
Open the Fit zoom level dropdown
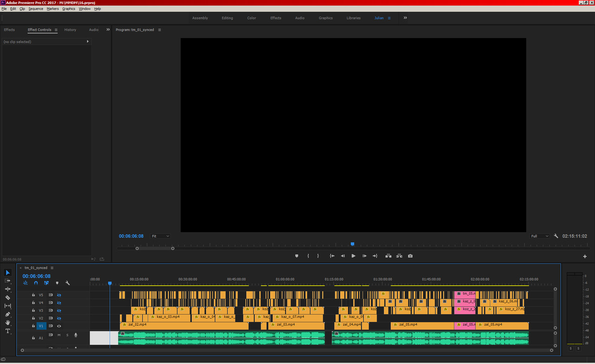160,236
